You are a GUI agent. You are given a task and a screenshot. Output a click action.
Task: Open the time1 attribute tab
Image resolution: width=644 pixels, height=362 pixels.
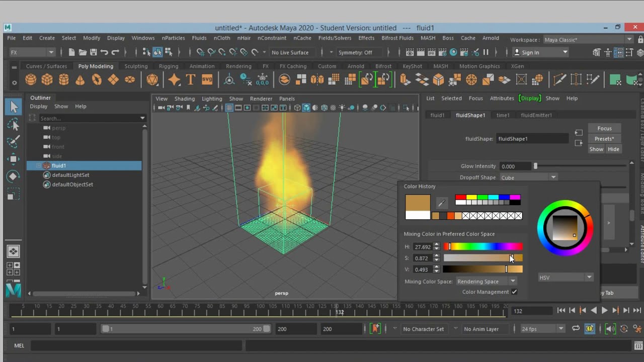(x=503, y=115)
